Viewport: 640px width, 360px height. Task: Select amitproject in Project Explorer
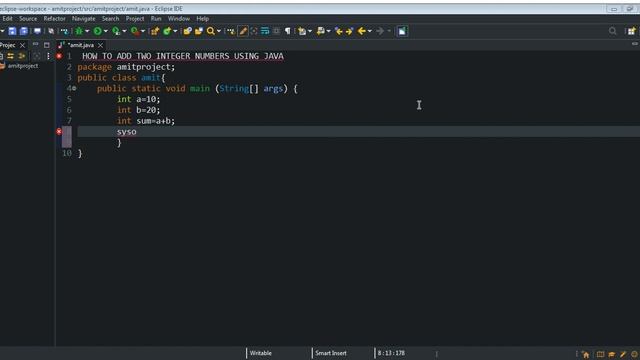point(23,66)
